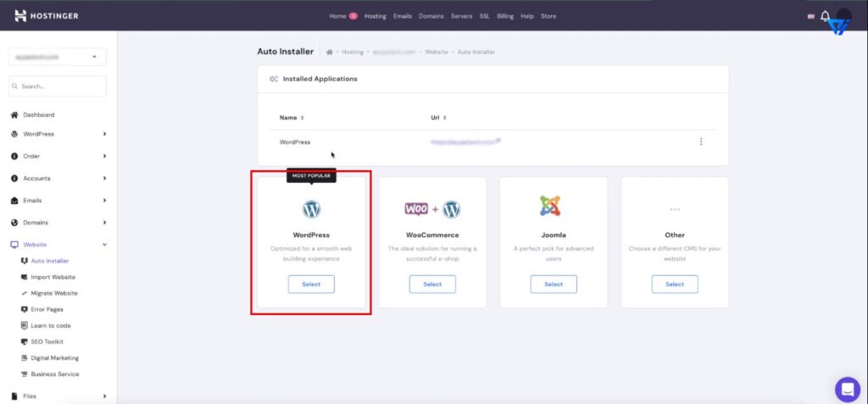Click the user profile avatar
Viewport: 868px width, 404px height.
click(843, 17)
